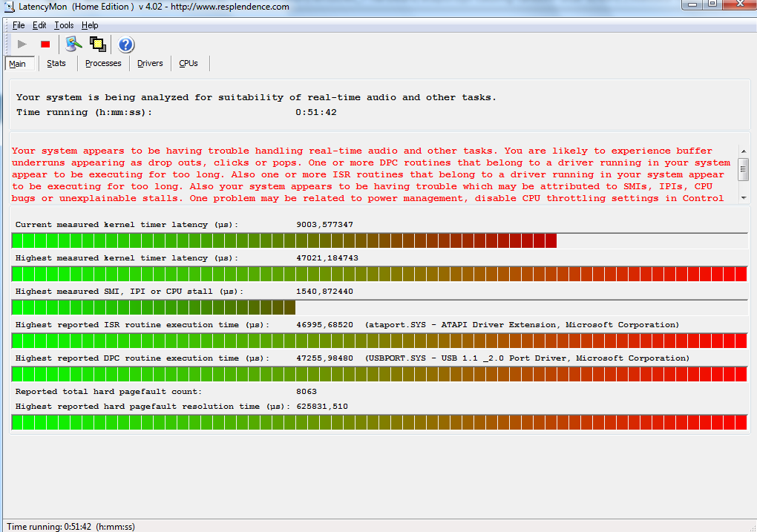Open help via the blue question mark icon
Viewport: 757px width, 532px height.
(126, 45)
